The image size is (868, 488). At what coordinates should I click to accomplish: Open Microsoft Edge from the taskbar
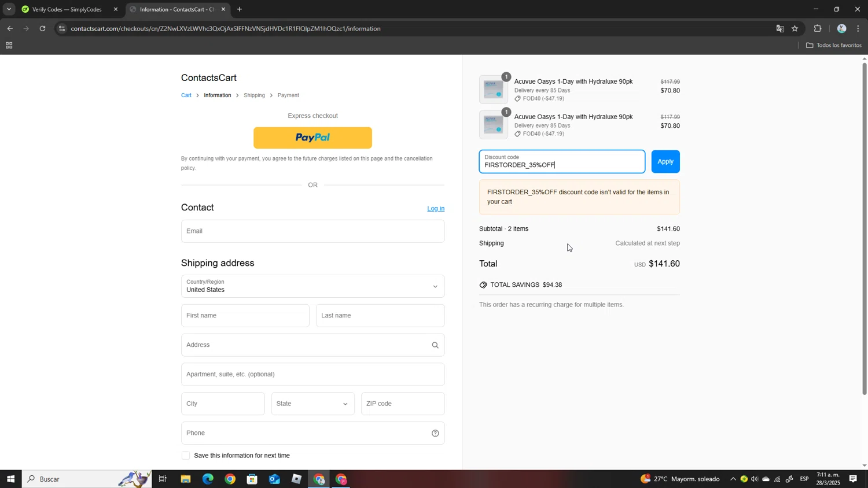208,479
